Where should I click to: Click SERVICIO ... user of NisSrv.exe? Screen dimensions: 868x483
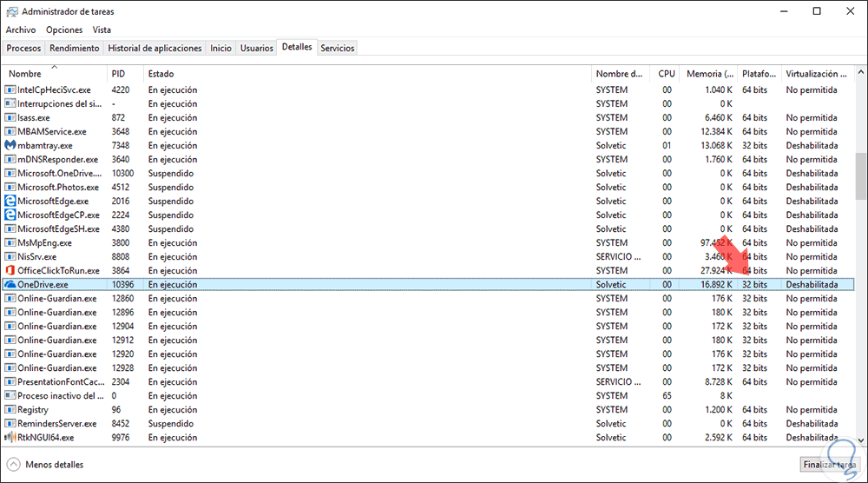point(618,256)
